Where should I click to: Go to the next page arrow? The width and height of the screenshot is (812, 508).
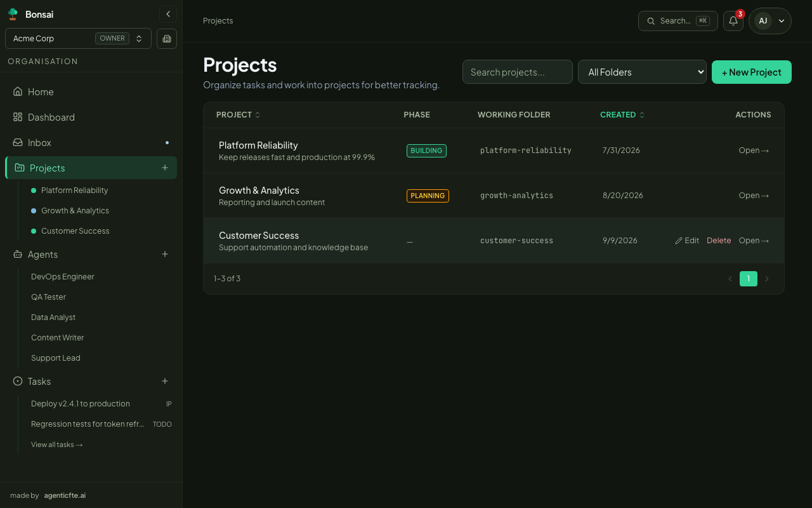767,279
